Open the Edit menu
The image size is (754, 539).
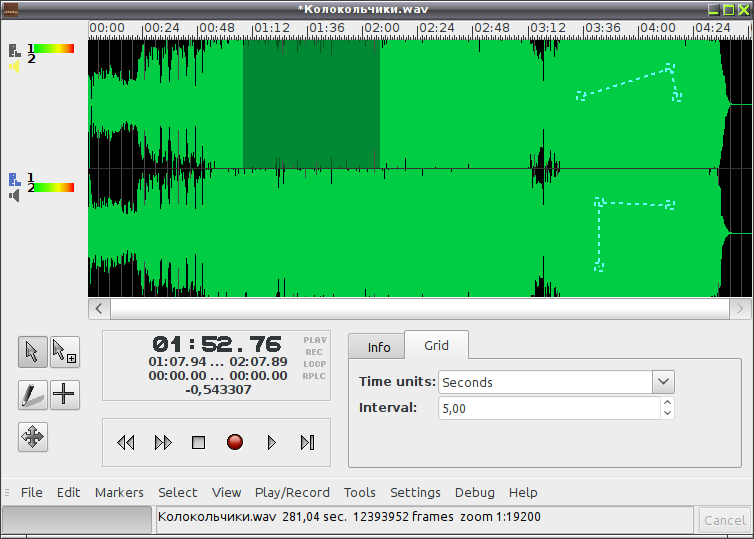click(x=68, y=492)
